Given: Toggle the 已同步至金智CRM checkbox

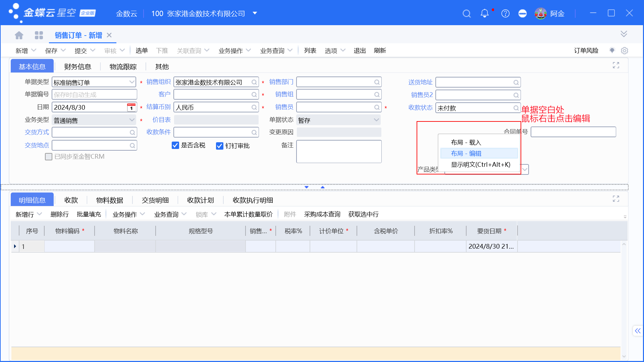Looking at the screenshot, I should click(49, 157).
